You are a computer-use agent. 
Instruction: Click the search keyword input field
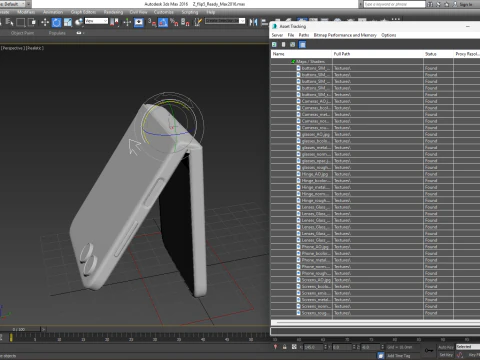coord(394,4)
